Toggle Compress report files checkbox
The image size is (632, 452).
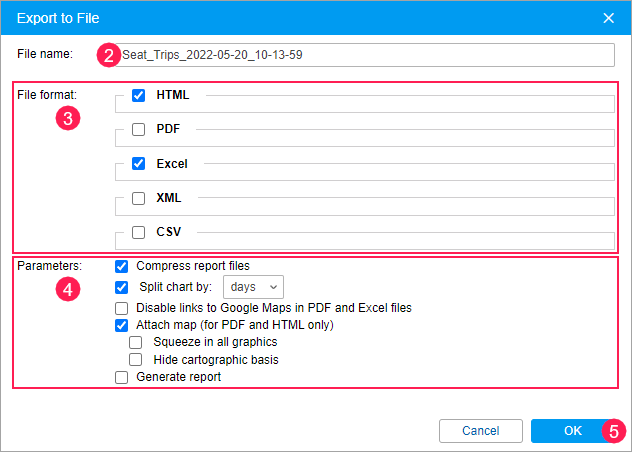[x=122, y=266]
